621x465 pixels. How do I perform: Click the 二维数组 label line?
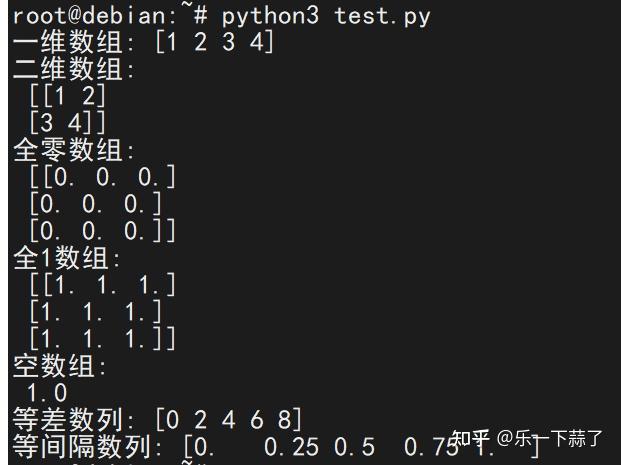point(74,69)
